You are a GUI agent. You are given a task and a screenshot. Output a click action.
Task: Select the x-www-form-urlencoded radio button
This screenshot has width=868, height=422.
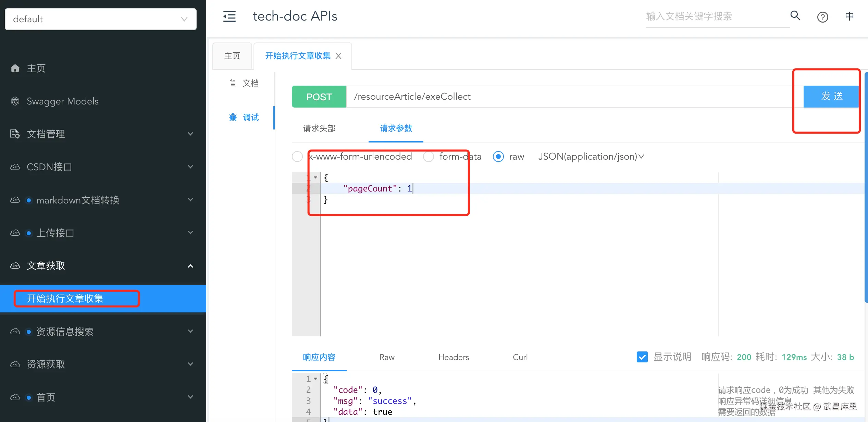(x=297, y=157)
